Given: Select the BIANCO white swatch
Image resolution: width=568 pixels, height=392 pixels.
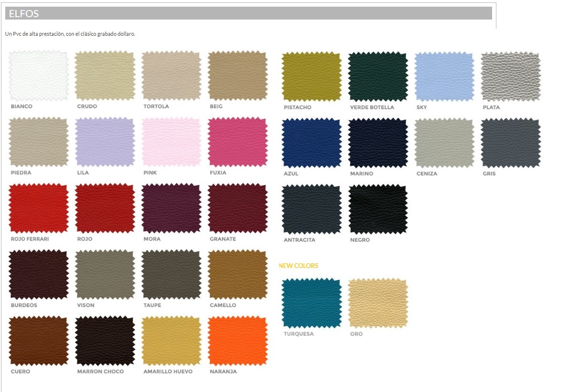Looking at the screenshot, I should (38, 76).
